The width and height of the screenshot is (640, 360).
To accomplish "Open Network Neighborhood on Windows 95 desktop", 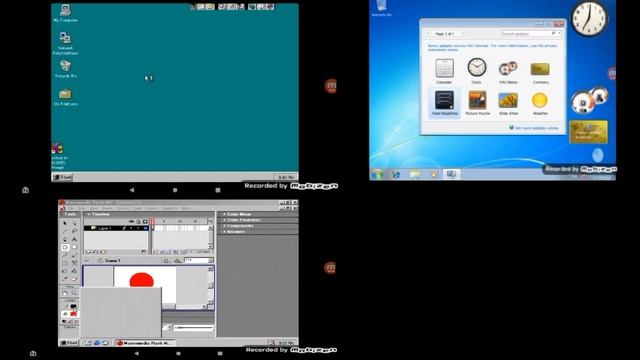I will coord(65,43).
